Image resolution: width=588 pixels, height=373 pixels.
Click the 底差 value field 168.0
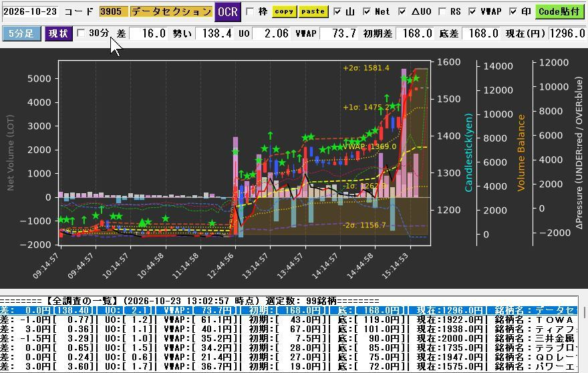tap(482, 33)
